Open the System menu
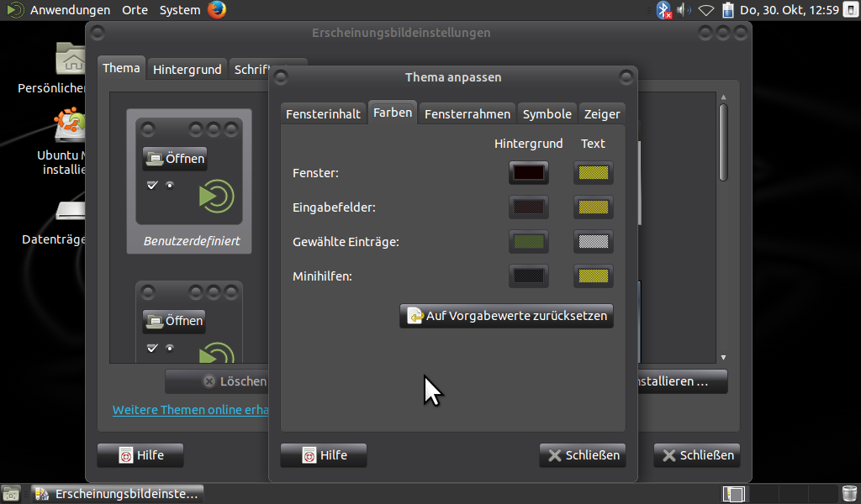 (x=180, y=10)
